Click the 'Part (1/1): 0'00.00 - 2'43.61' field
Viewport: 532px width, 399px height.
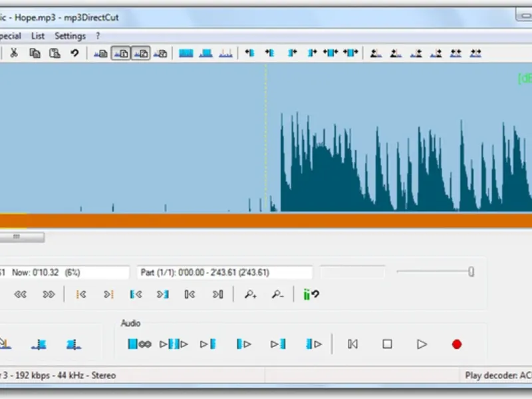tap(225, 273)
